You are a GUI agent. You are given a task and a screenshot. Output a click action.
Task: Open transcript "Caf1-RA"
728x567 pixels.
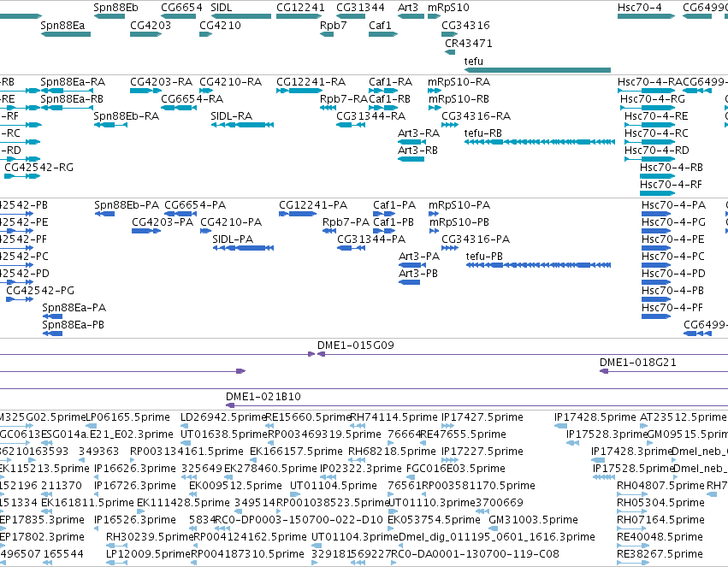tap(390, 82)
